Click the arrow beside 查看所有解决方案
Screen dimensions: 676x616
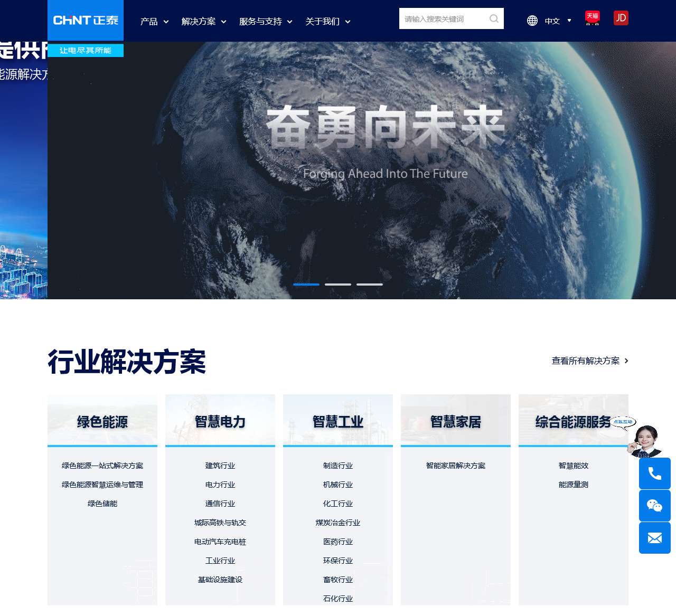pos(626,361)
